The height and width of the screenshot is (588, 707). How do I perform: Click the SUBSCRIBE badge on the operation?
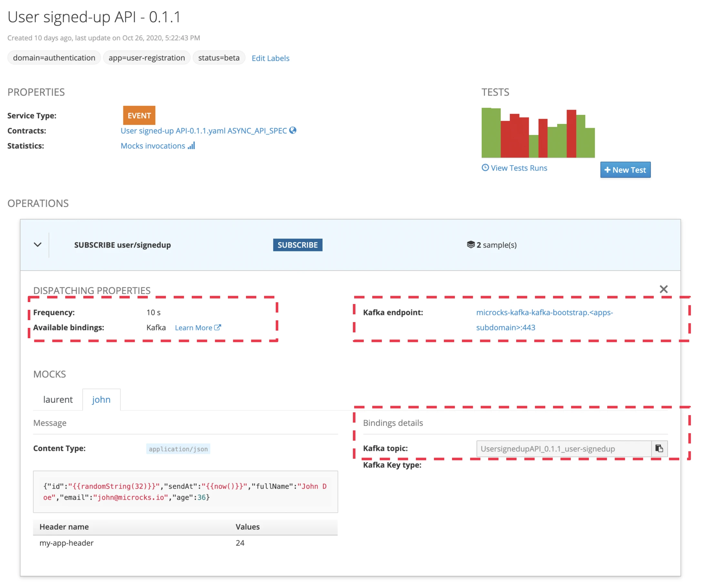click(x=297, y=245)
